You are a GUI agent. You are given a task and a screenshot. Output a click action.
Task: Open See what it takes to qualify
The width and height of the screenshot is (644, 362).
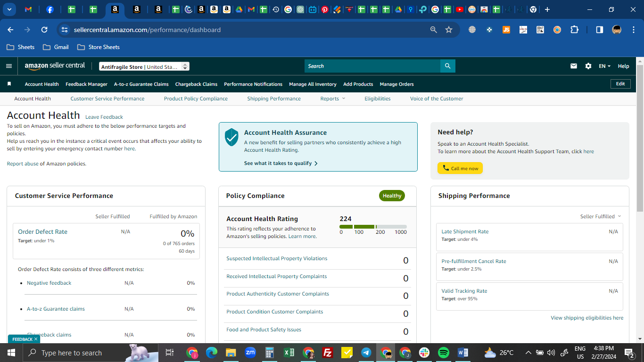(281, 163)
